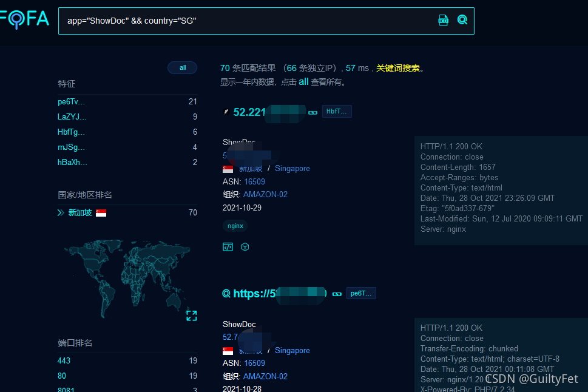
Task: Click the Singapore flag in first result
Action: [x=228, y=169]
